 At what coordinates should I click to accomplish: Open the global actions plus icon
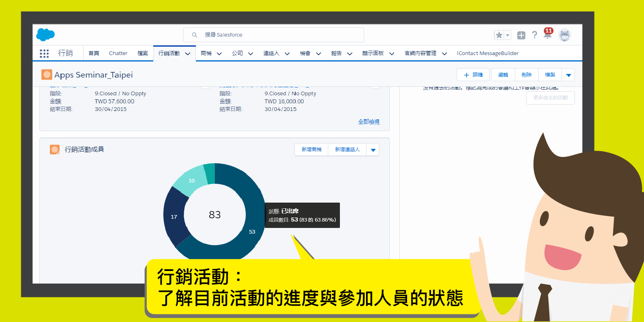pos(521,35)
